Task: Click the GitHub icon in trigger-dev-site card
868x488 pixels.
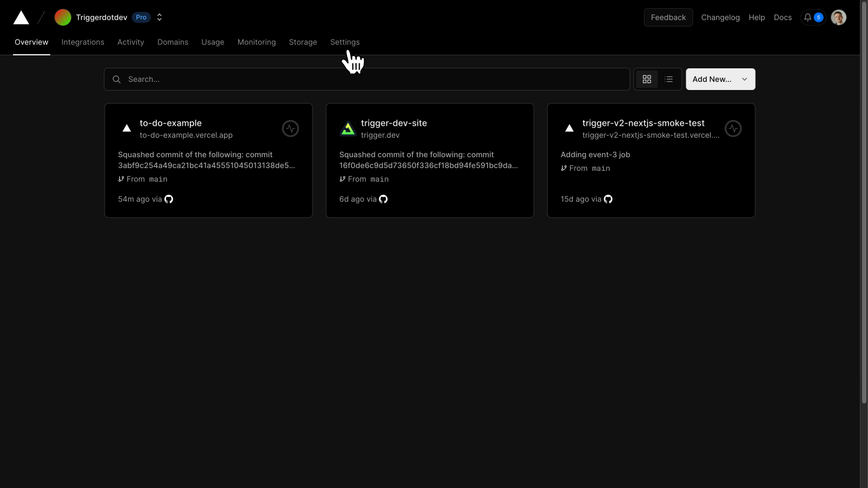Action: 384,199
